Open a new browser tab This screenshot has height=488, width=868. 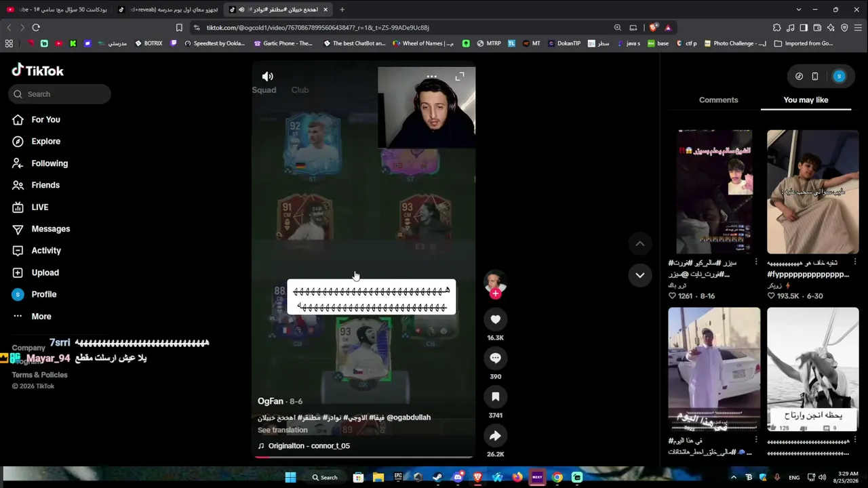[342, 9]
